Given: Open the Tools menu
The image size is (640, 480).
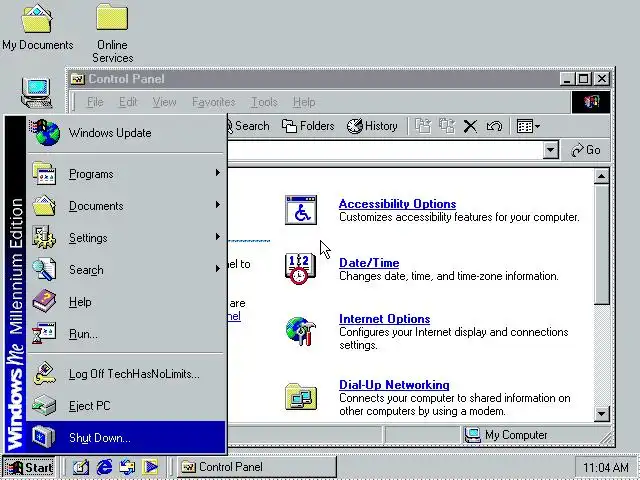Looking at the screenshot, I should pos(264,102).
